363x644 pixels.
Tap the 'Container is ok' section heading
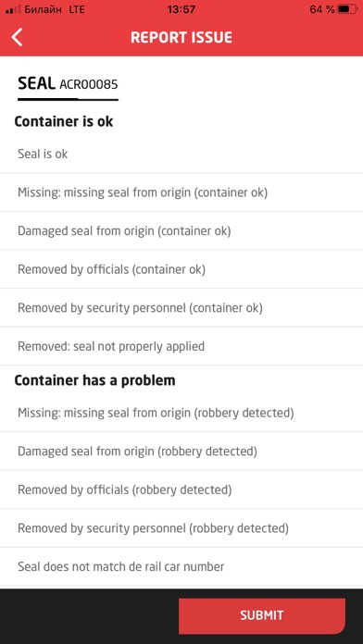[x=64, y=121]
